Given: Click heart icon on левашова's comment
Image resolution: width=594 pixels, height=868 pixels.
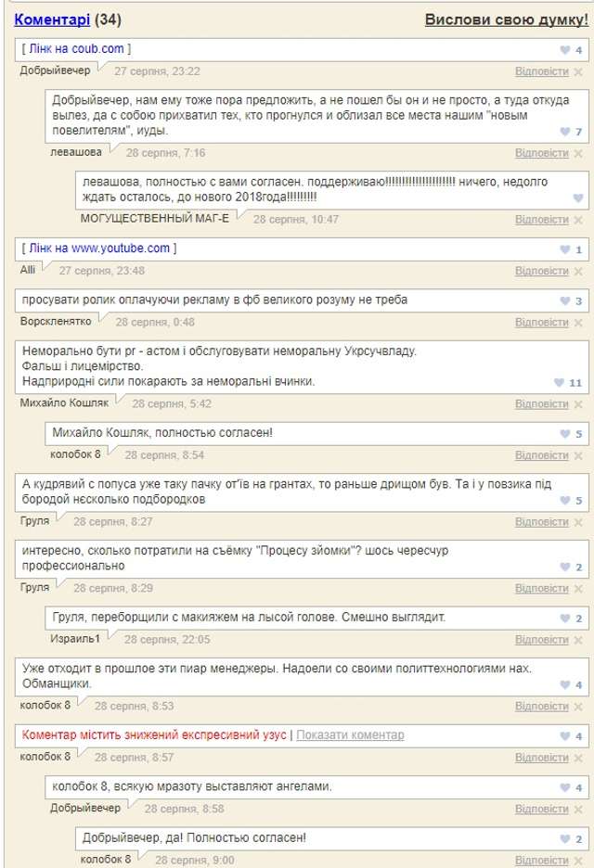Looking at the screenshot, I should (x=564, y=132).
